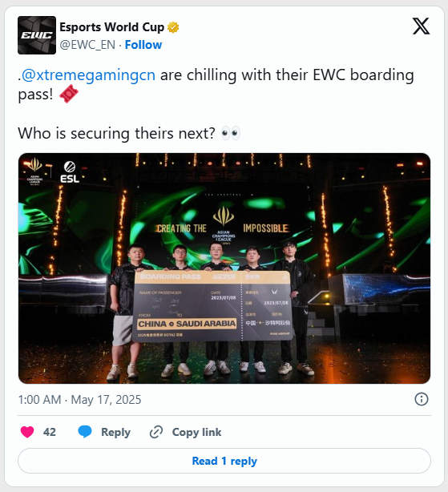Image resolution: width=448 pixels, height=492 pixels.
Task: Click the blue reply bubble icon
Action: point(85,432)
